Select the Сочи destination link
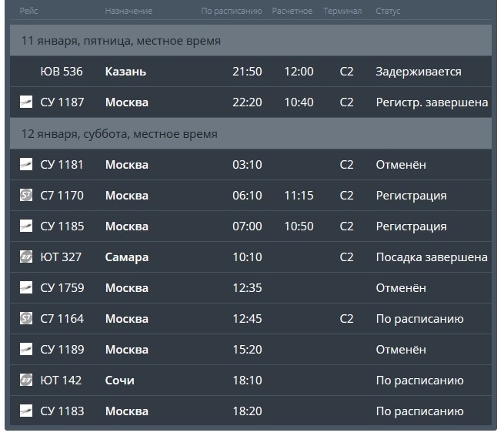This screenshot has width=504, height=436. pos(119,381)
